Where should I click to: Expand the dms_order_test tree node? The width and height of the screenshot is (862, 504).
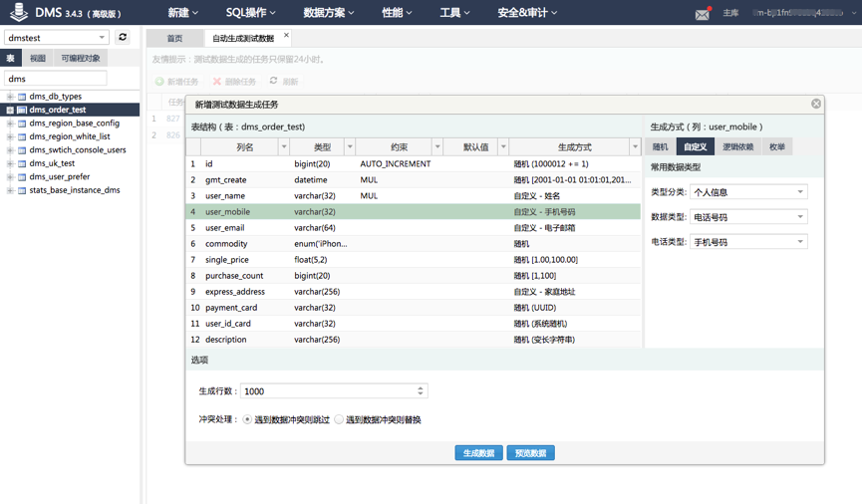click(x=10, y=110)
